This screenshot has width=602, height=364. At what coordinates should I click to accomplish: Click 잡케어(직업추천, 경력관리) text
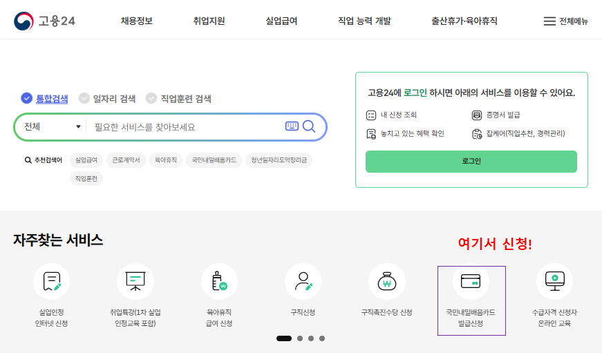point(525,133)
